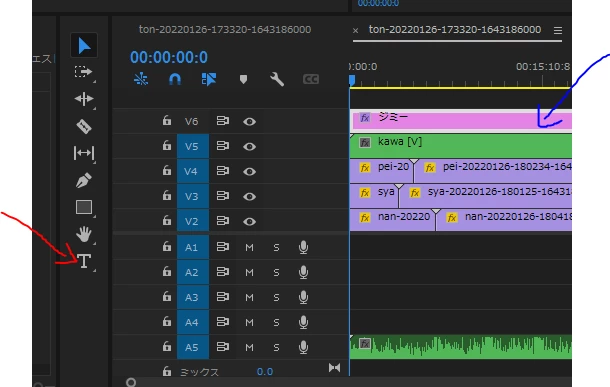
Task: Toggle sync lock on track V6
Action: click(223, 121)
